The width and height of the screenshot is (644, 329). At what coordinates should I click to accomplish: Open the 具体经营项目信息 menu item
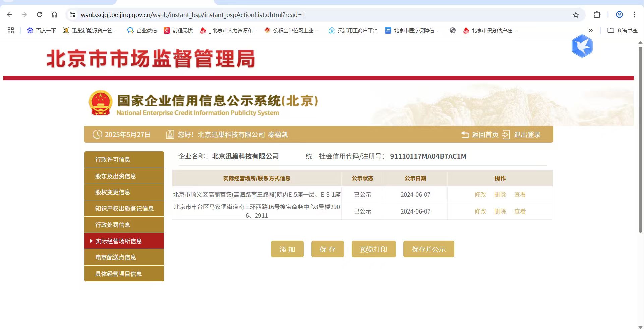pos(124,274)
